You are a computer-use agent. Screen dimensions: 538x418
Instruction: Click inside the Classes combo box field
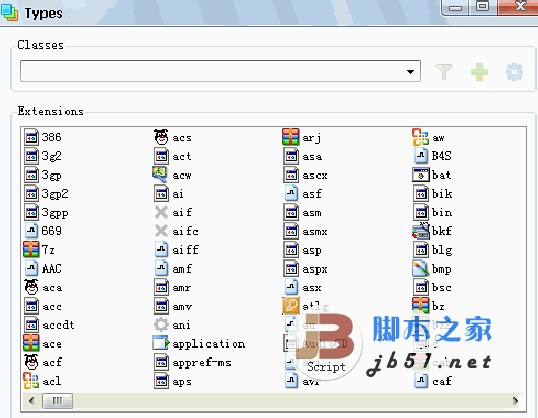click(220, 71)
